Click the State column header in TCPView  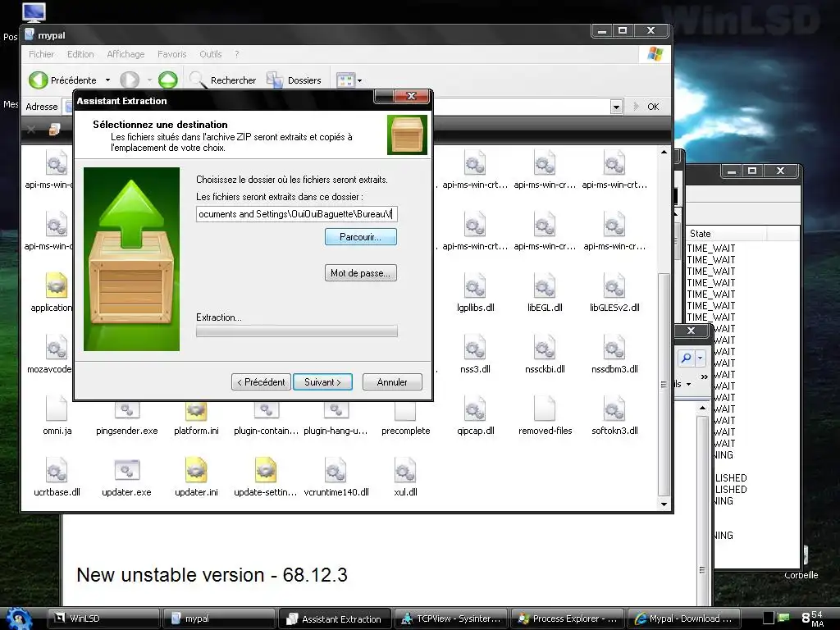click(x=726, y=234)
